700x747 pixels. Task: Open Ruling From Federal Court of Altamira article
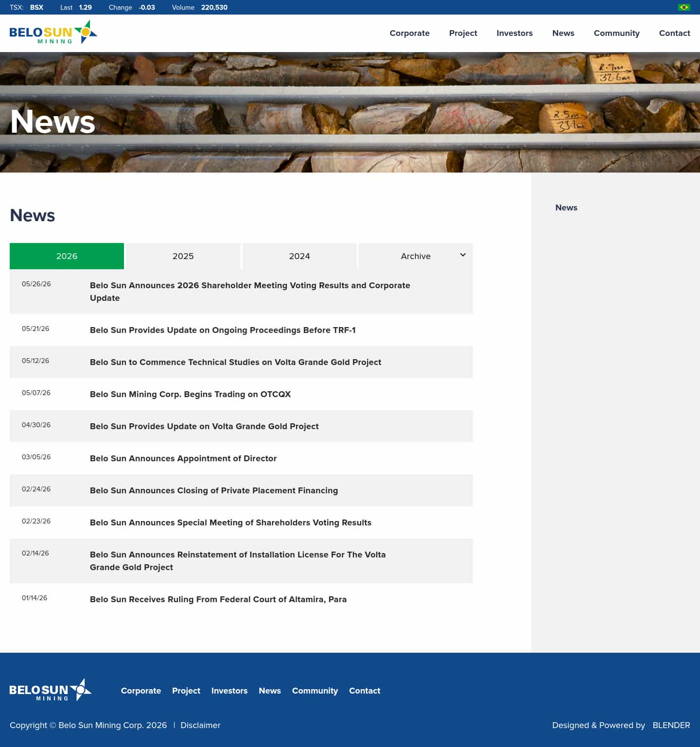218,599
